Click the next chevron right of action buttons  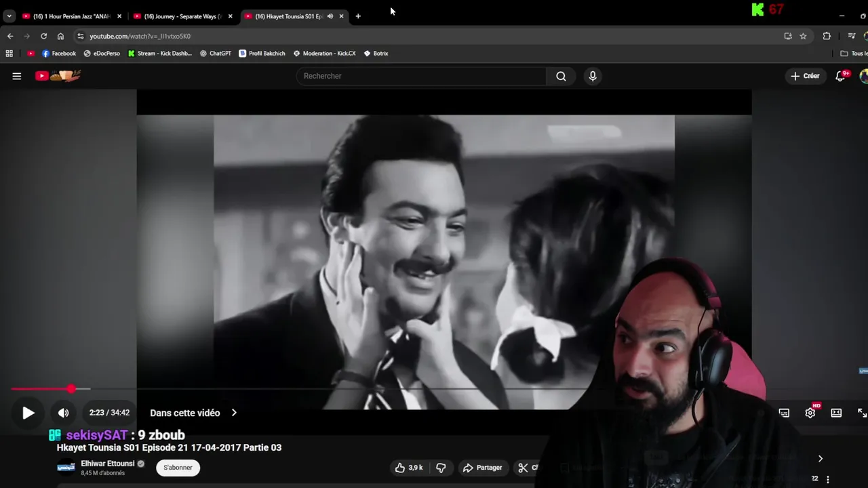(x=820, y=459)
